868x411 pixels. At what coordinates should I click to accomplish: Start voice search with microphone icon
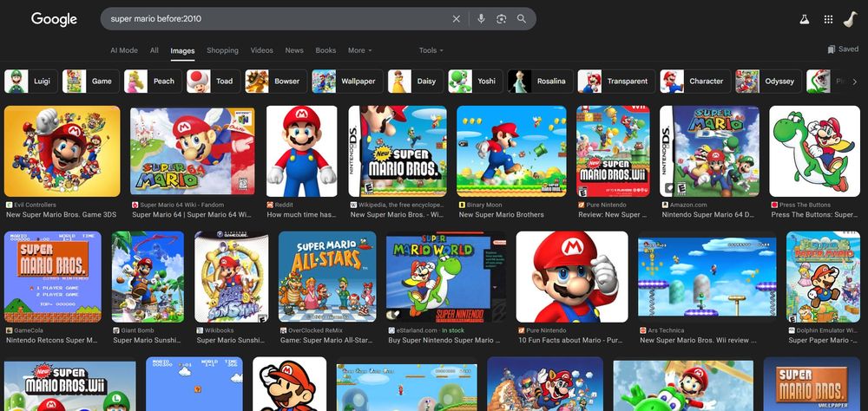[481, 19]
